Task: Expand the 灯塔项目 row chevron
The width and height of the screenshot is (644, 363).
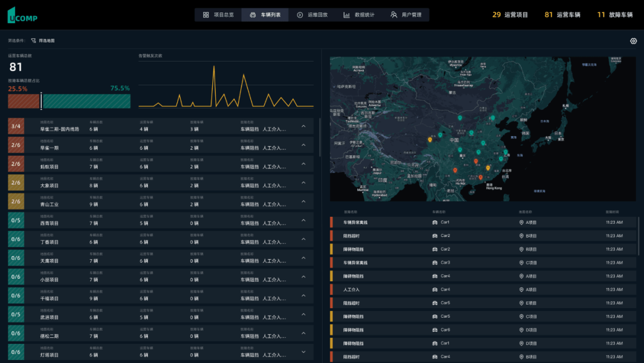Action: pyautogui.click(x=304, y=352)
